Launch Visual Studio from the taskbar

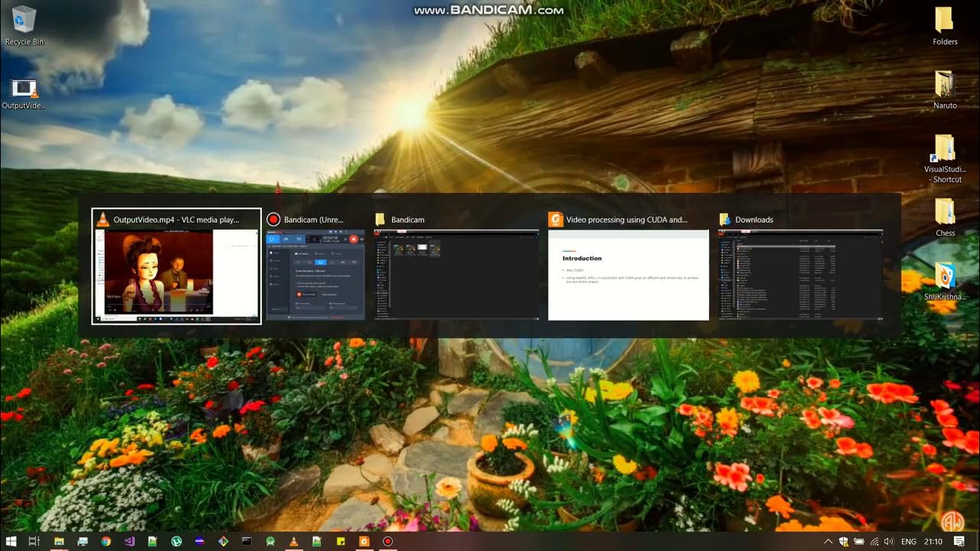tap(129, 541)
